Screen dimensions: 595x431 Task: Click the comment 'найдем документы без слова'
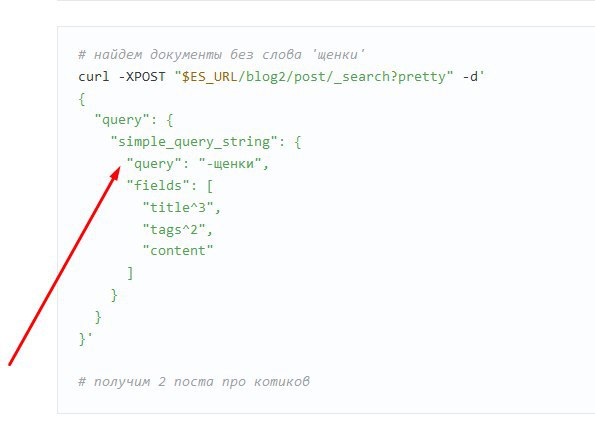(221, 55)
